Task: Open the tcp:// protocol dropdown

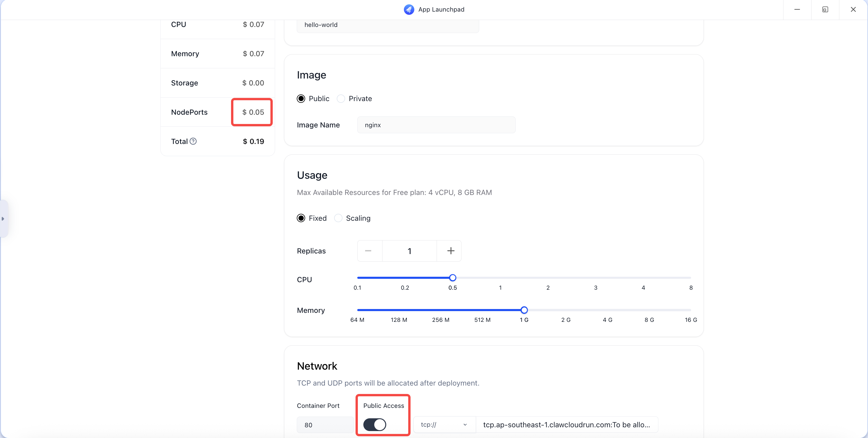Action: pyautogui.click(x=444, y=424)
